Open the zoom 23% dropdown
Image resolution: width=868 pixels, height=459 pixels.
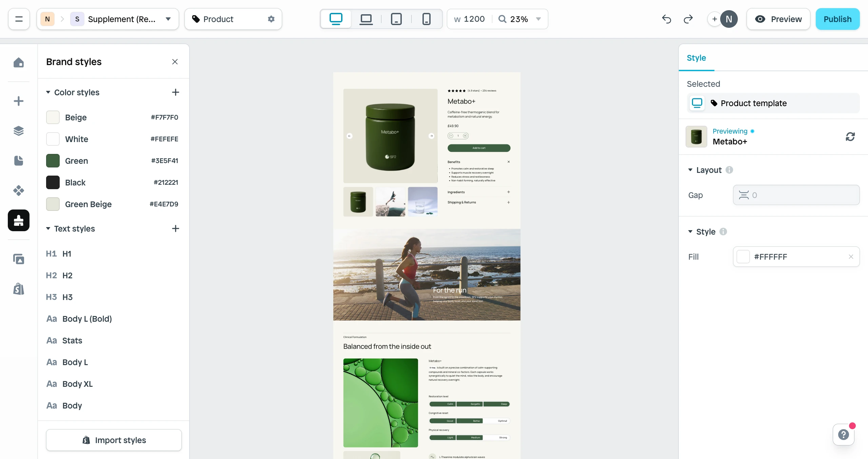click(538, 19)
